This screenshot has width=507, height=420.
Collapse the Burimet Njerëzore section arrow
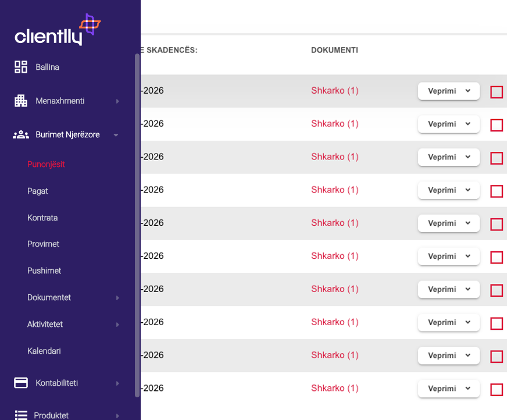116,135
